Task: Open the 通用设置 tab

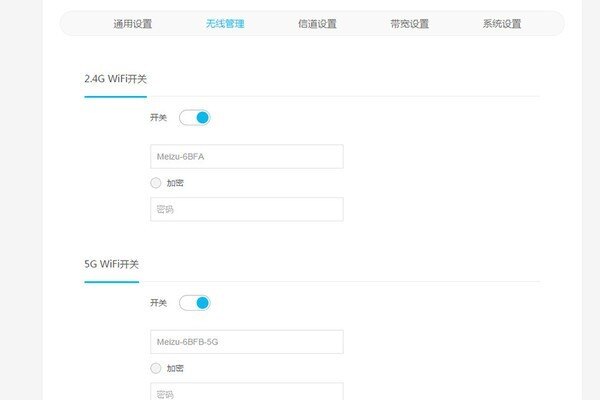Action: 133,24
